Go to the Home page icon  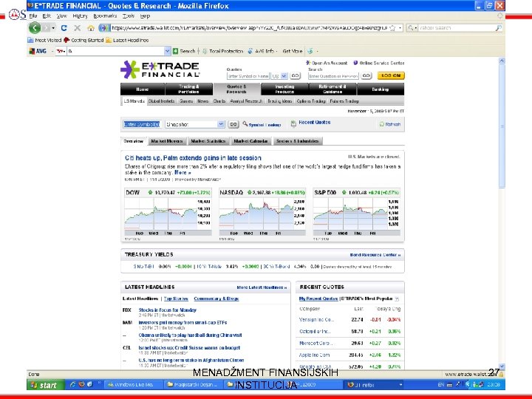click(91, 28)
